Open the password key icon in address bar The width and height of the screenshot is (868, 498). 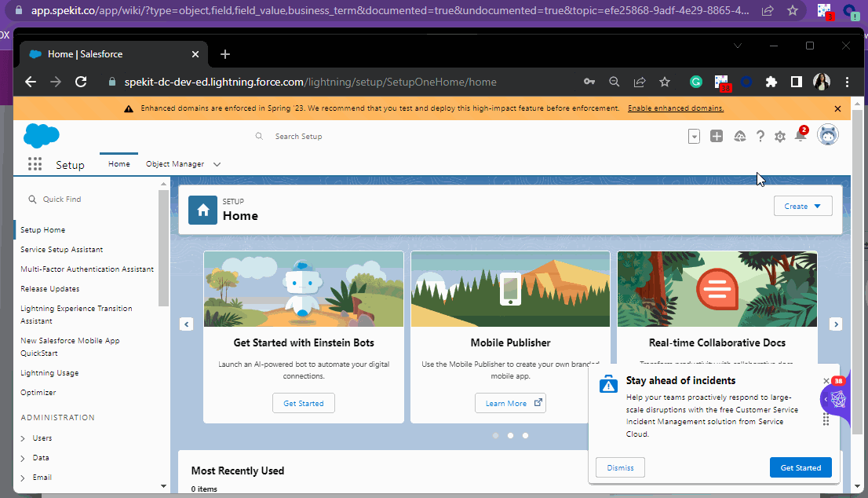[x=589, y=82]
